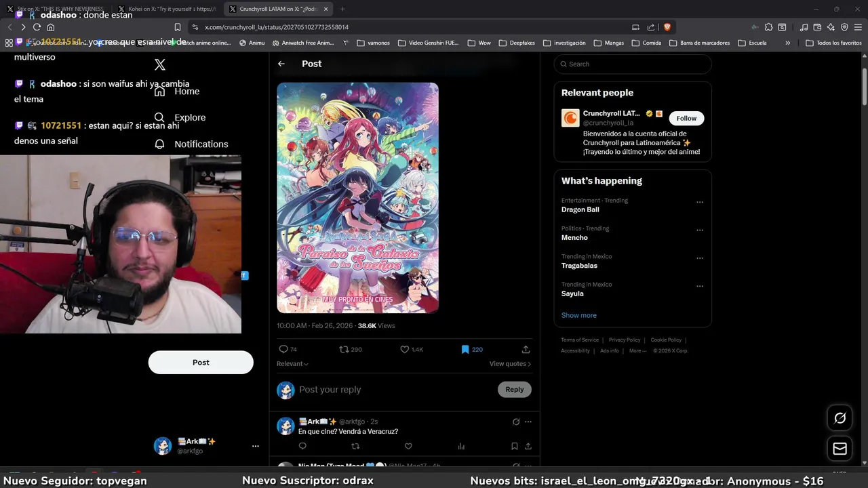Click in the X Search field
The height and width of the screenshot is (488, 868).
[633, 64]
